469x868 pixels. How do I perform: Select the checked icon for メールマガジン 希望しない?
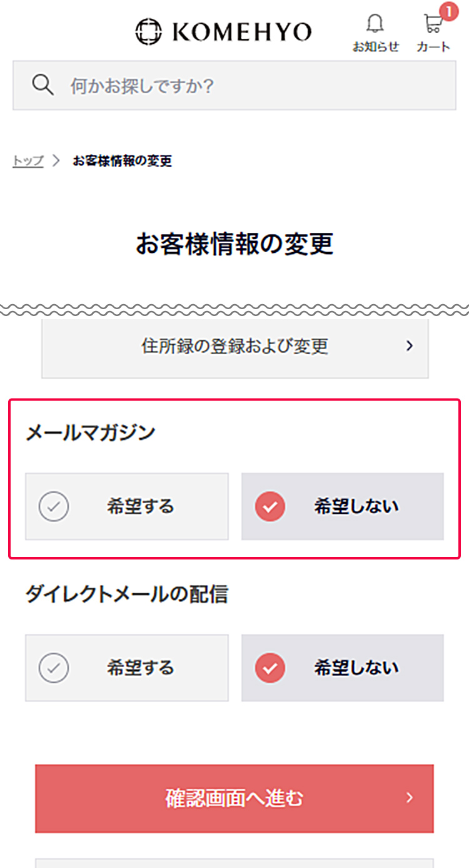[270, 506]
